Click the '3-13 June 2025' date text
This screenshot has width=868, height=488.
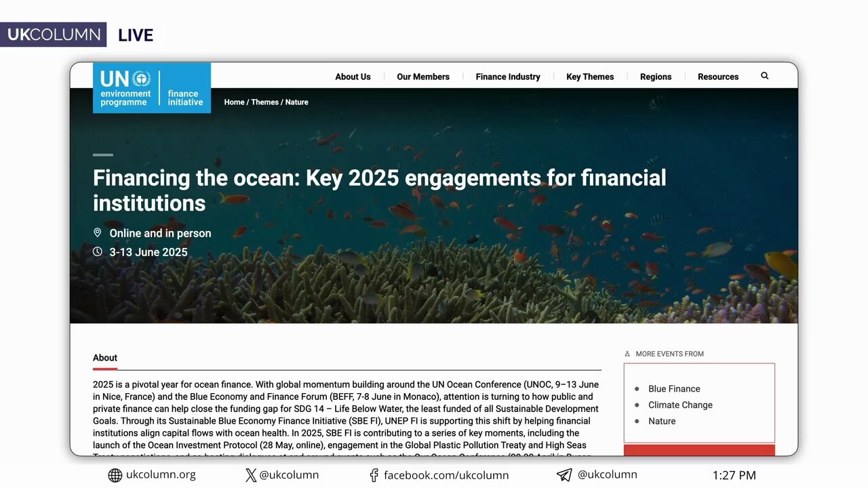pos(149,252)
